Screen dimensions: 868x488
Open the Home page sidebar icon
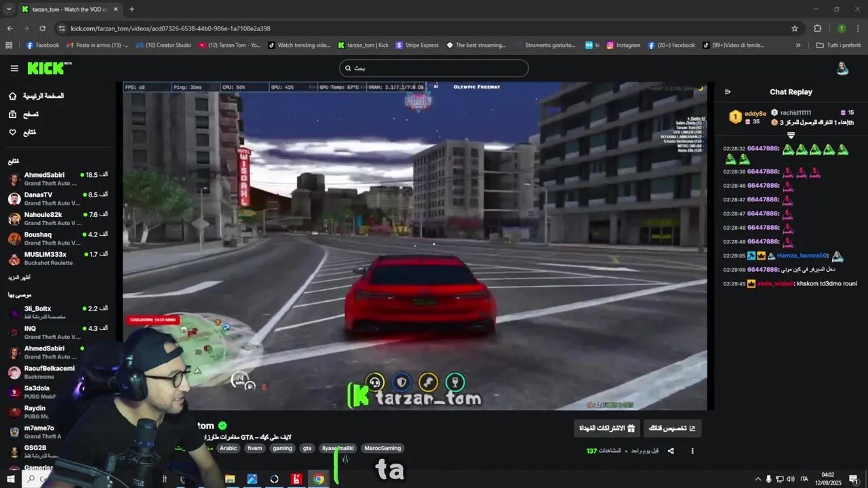[x=13, y=96]
